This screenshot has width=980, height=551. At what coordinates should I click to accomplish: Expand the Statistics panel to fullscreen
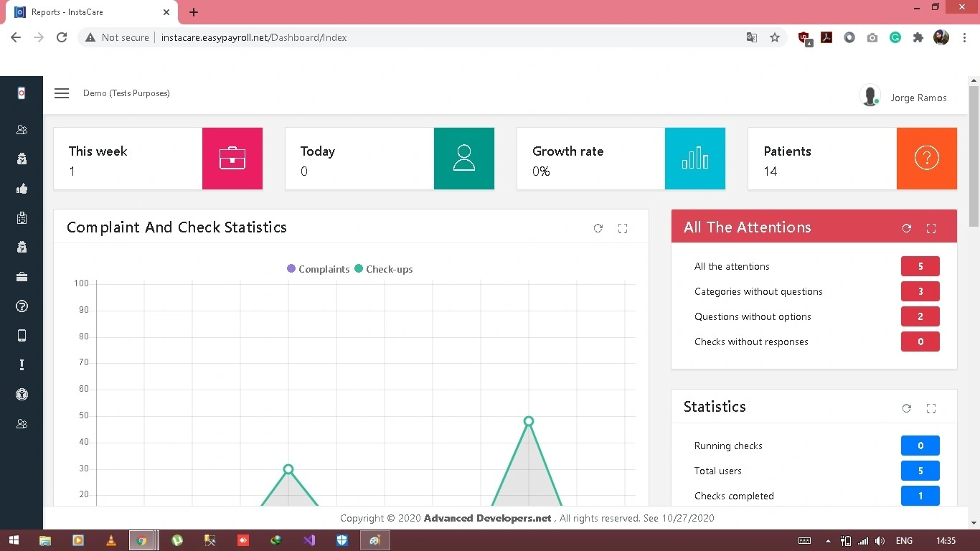click(931, 408)
